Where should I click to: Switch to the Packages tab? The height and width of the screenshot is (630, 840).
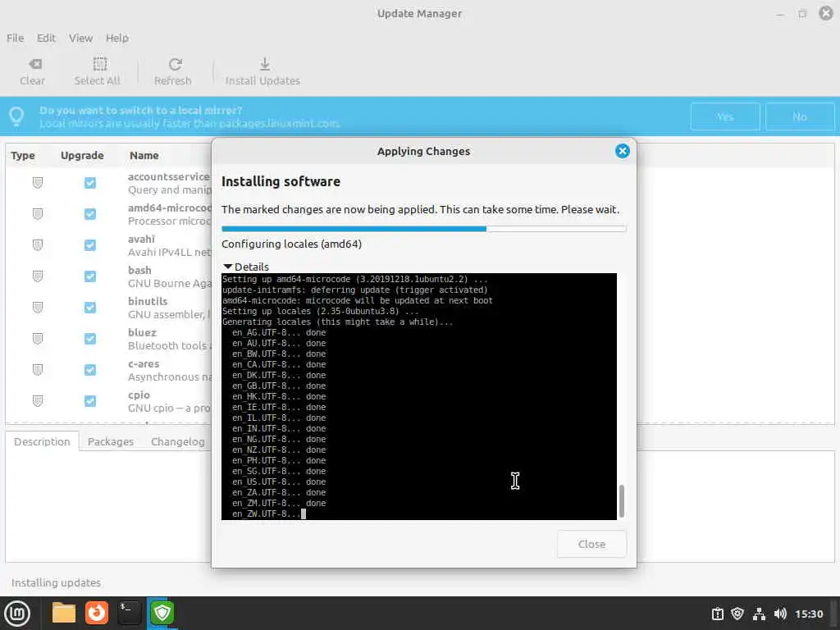click(111, 441)
